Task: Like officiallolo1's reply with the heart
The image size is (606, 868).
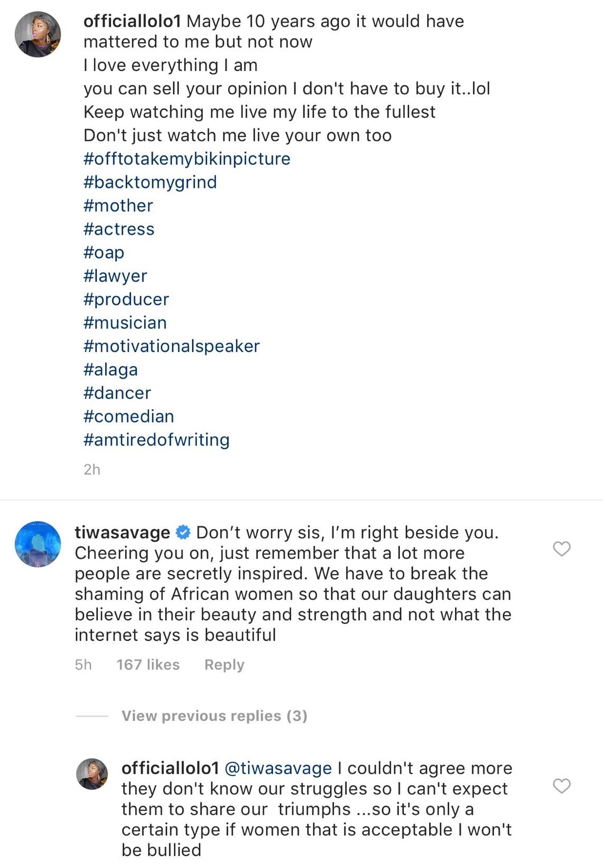Action: 561,785
